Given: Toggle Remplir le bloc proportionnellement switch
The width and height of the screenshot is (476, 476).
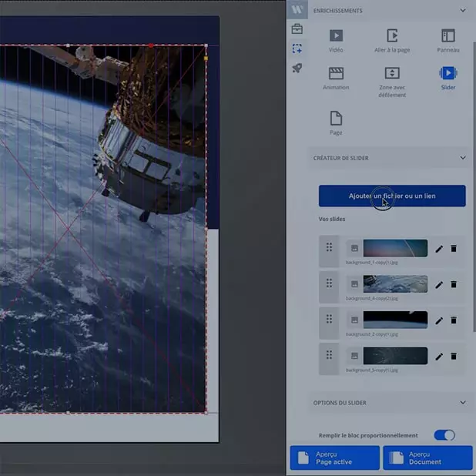Looking at the screenshot, I should [444, 435].
